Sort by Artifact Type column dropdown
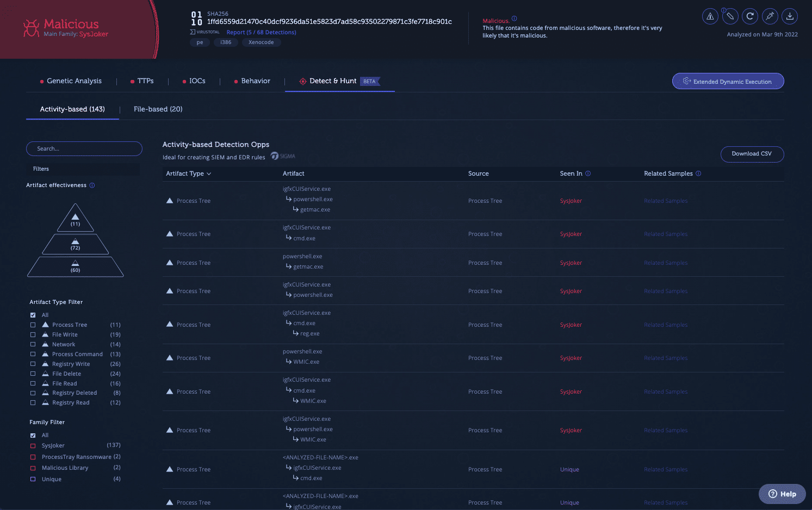The height and width of the screenshot is (510, 812). tap(188, 173)
